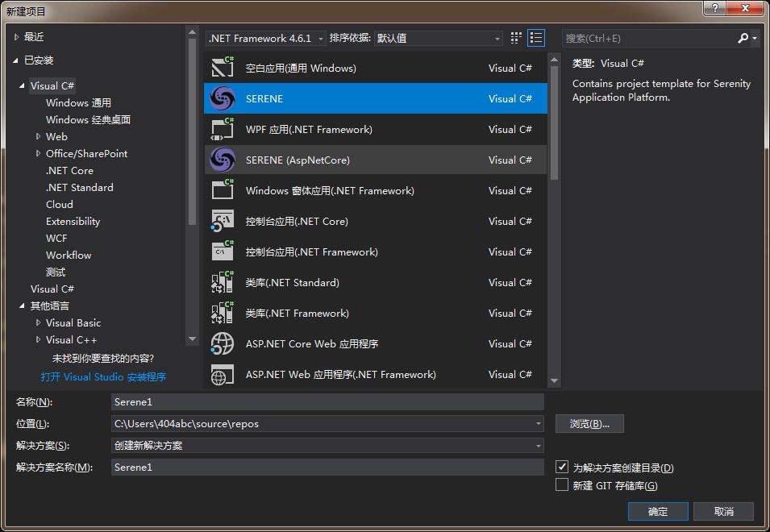Expand the Visual C++ tree node
The image size is (770, 532).
(38, 339)
